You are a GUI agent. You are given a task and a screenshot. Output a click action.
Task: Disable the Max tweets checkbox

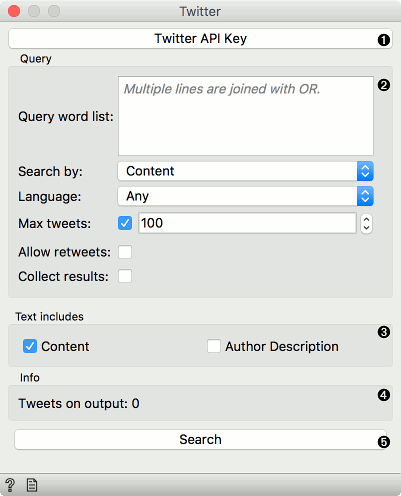[x=125, y=223]
